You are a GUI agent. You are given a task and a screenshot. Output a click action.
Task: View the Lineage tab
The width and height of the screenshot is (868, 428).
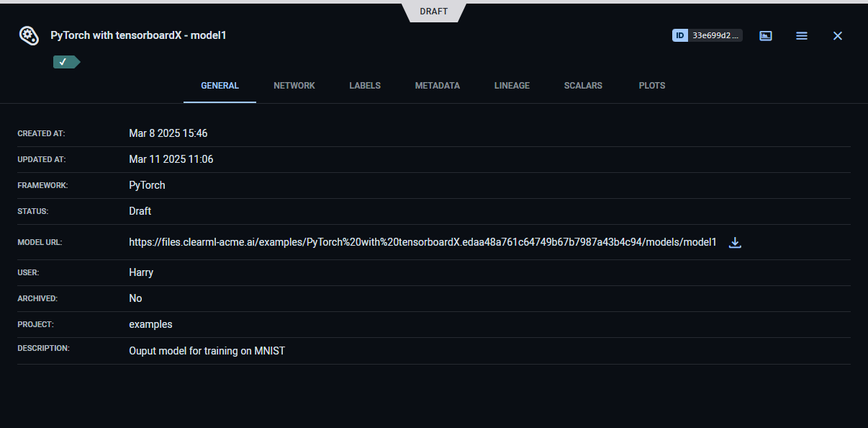point(512,86)
